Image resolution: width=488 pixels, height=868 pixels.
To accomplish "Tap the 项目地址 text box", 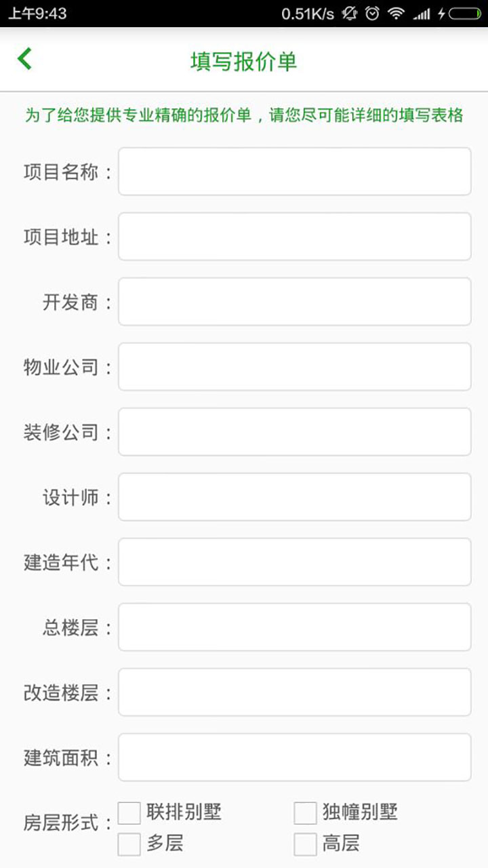I will click(294, 237).
